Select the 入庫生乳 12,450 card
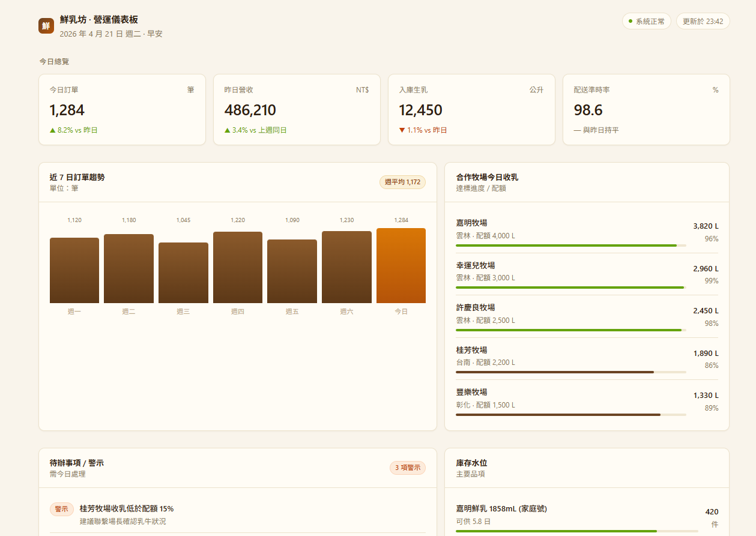This screenshot has height=536, width=756. 471,110
